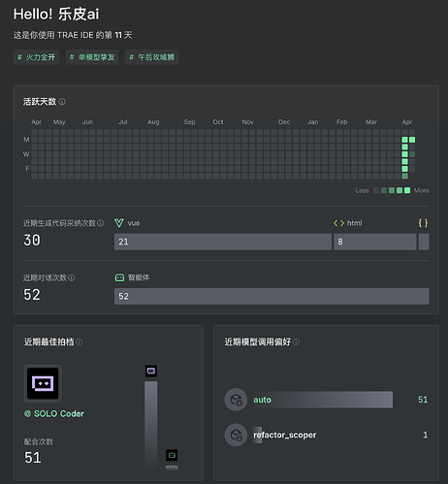The image size is (448, 484).
Task: Select the 午后攻城狮 tag
Action: pos(152,57)
